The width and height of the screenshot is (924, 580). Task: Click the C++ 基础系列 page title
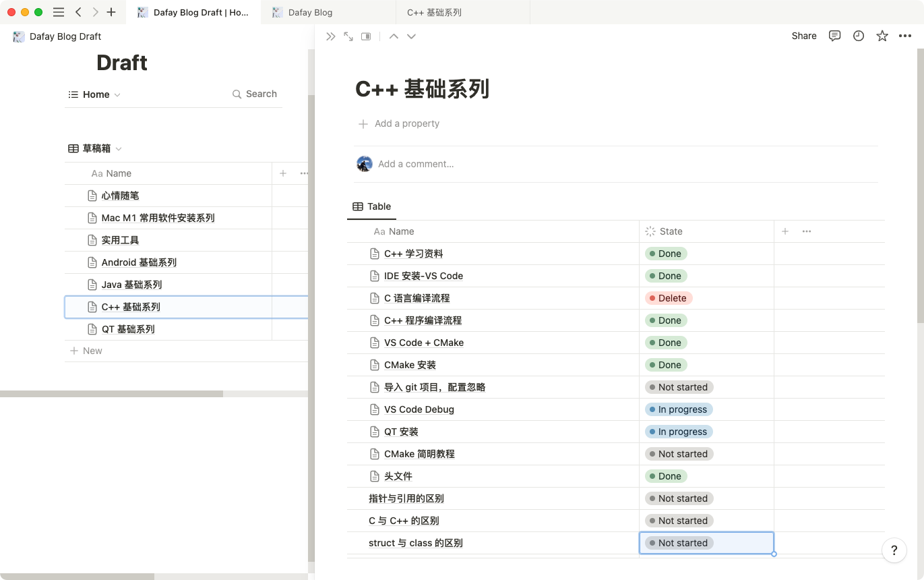pyautogui.click(x=423, y=89)
